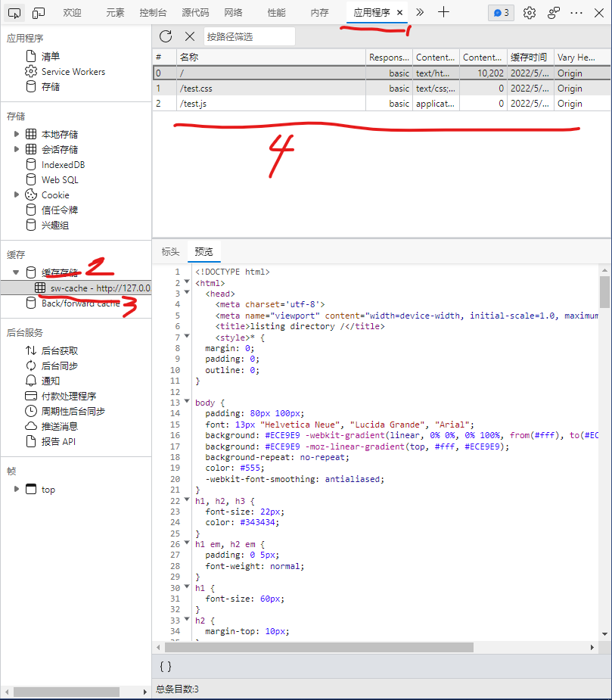Select the inspect element picker icon
The width and height of the screenshot is (612, 700).
click(x=16, y=12)
